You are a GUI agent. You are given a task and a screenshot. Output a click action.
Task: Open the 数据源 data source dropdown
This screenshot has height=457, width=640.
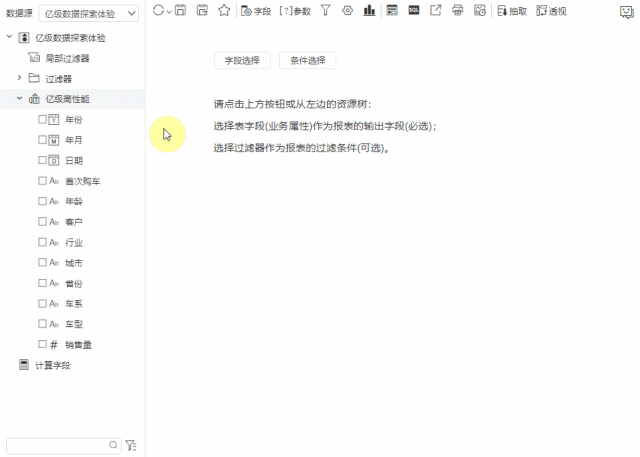click(x=89, y=14)
